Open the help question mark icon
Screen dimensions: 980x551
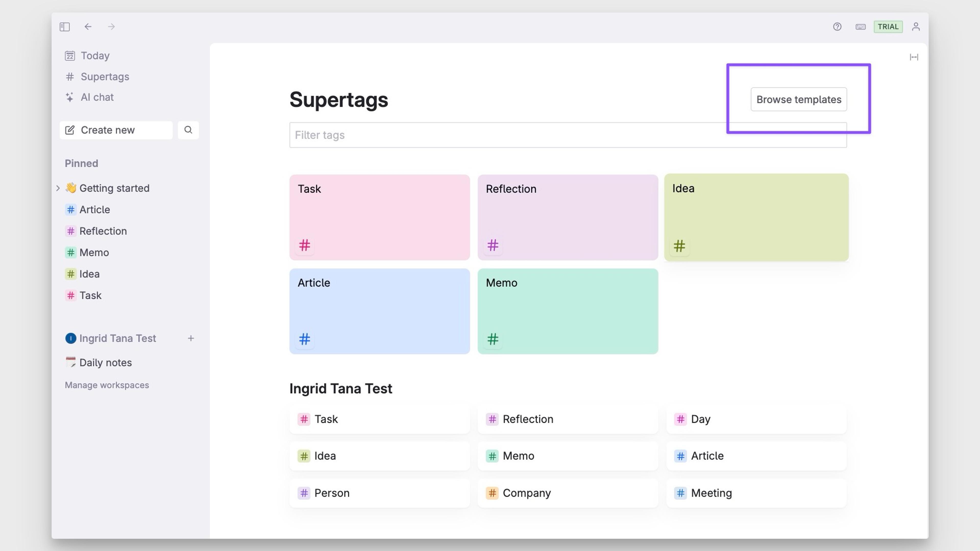pyautogui.click(x=837, y=27)
